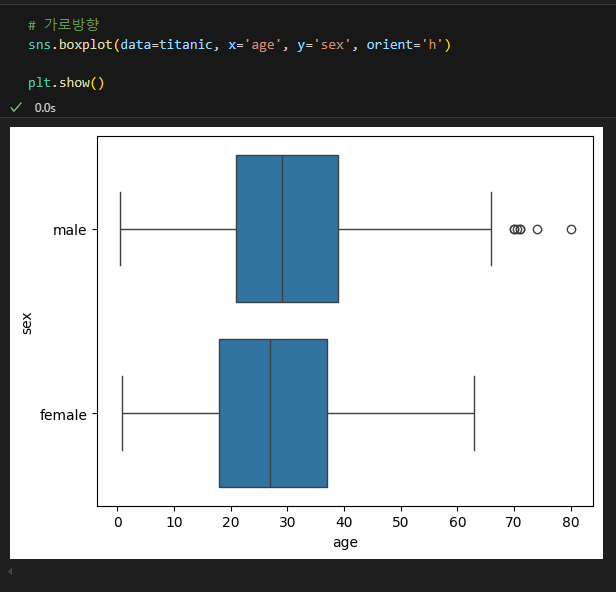This screenshot has width=616, height=592.
Task: Click the x-axis tick label 20
Action: tap(231, 522)
